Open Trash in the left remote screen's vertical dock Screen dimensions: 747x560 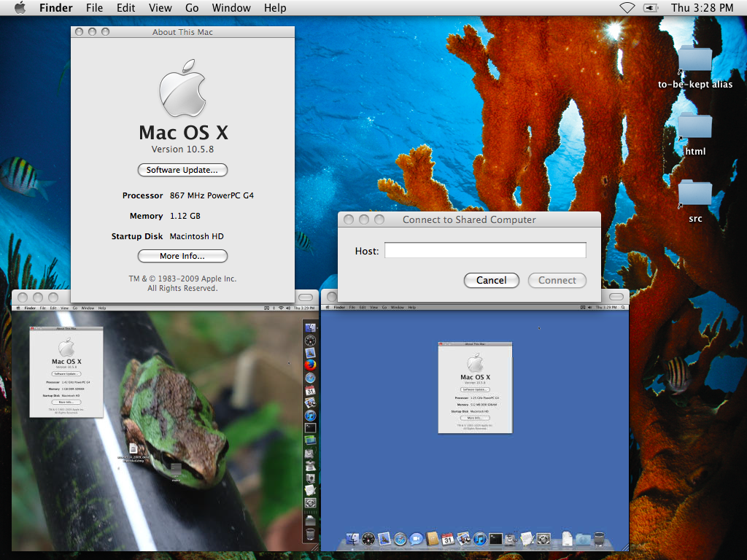pos(310,534)
